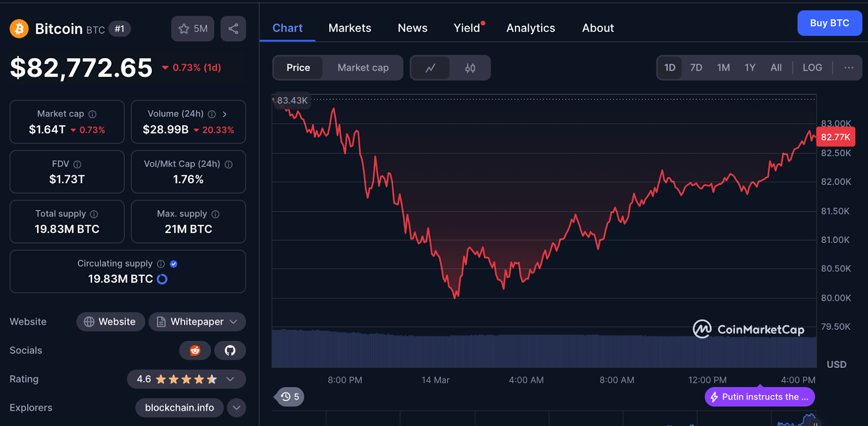The height and width of the screenshot is (426, 868).
Task: Switch to candlestick chart icon
Action: click(x=470, y=68)
